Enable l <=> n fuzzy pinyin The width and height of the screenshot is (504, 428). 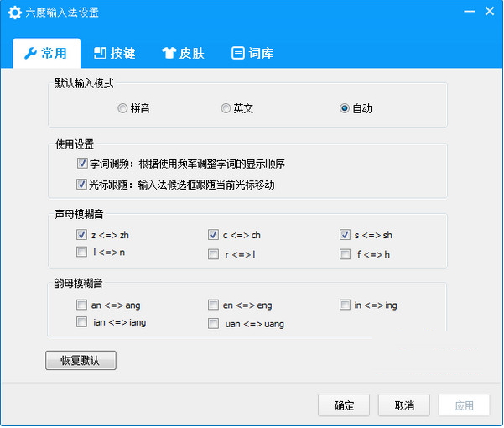81,253
